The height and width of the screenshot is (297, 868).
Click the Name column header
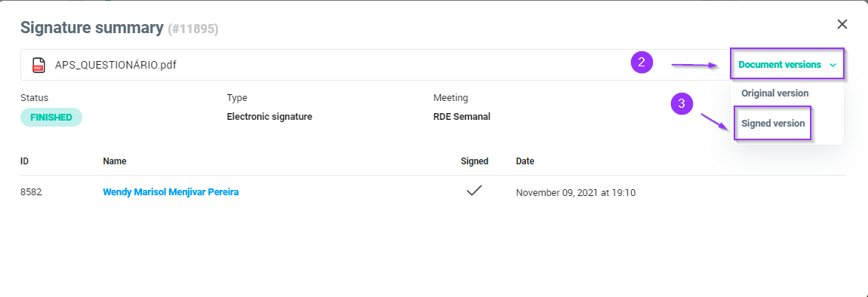[115, 161]
